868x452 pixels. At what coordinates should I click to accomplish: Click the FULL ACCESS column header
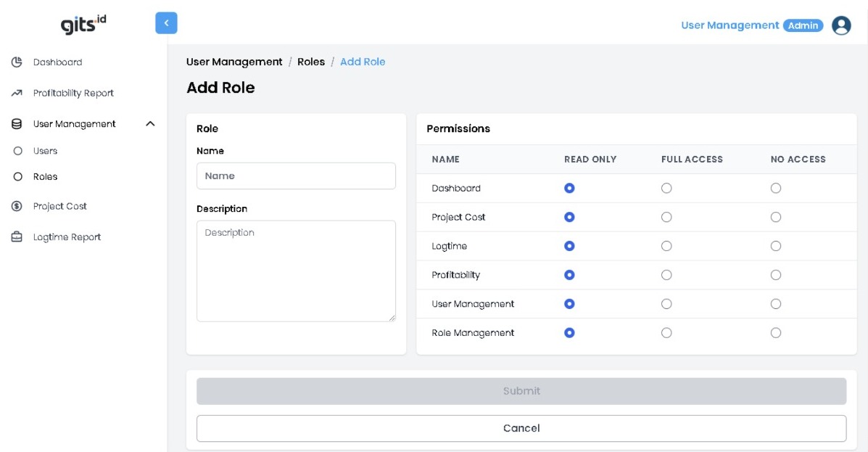coord(692,160)
